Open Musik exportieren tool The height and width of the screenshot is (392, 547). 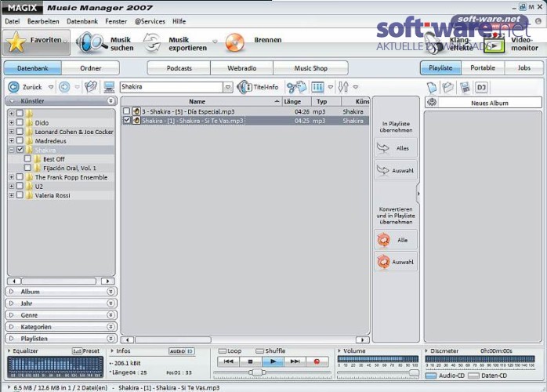coord(176,43)
